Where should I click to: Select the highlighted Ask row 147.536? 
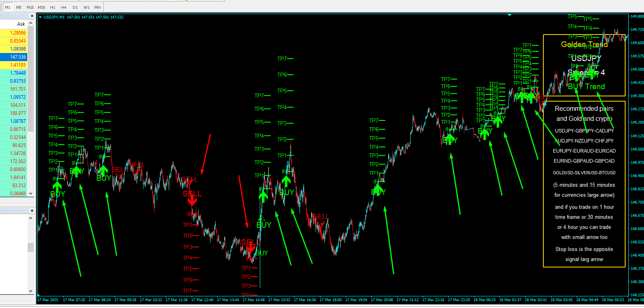point(14,57)
